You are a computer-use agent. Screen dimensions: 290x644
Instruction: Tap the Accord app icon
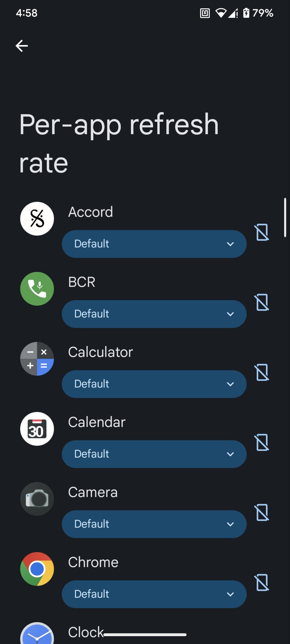coord(37,219)
